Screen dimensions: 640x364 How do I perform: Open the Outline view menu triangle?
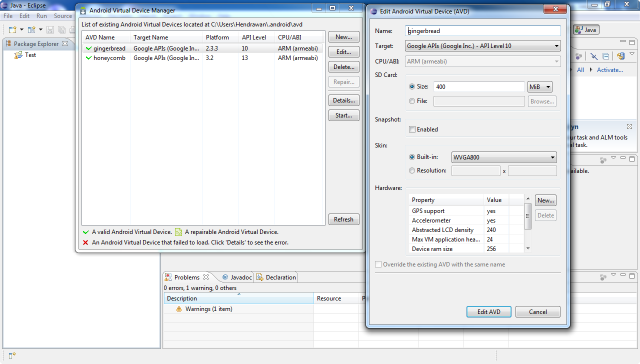(613, 158)
